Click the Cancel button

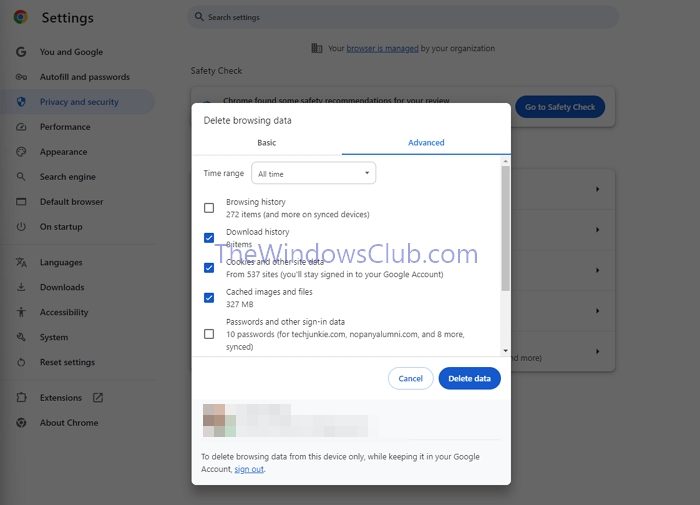(410, 378)
